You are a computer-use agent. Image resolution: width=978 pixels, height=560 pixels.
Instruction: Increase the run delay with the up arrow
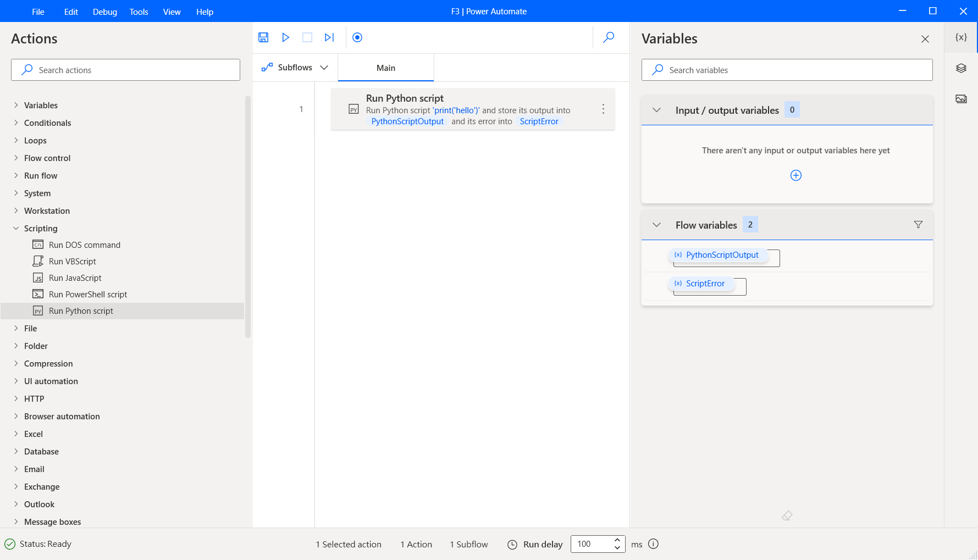tap(617, 540)
